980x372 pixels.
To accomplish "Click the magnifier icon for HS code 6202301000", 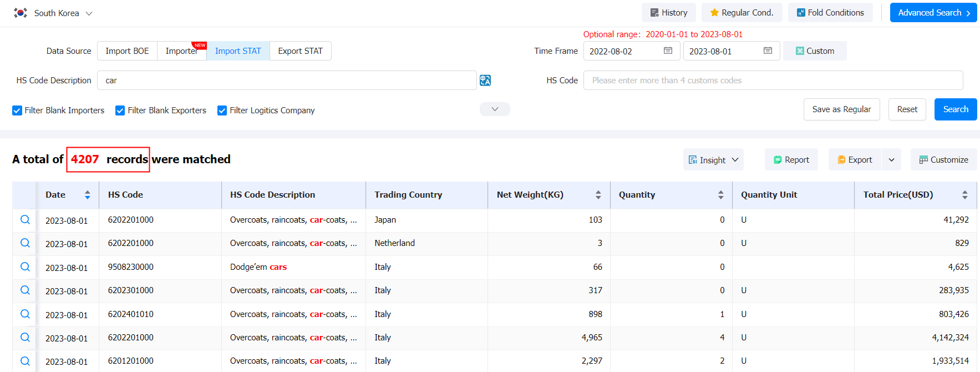I will click(x=25, y=290).
